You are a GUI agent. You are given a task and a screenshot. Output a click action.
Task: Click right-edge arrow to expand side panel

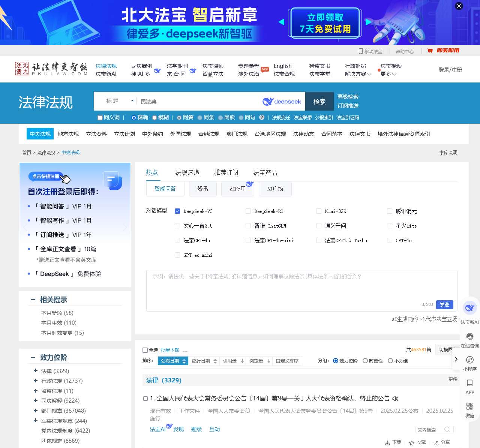point(456,359)
